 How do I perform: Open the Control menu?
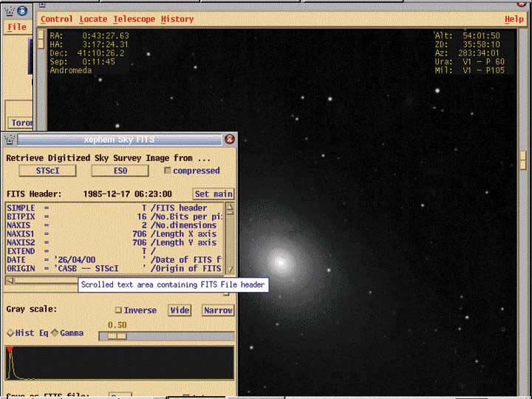click(56, 19)
